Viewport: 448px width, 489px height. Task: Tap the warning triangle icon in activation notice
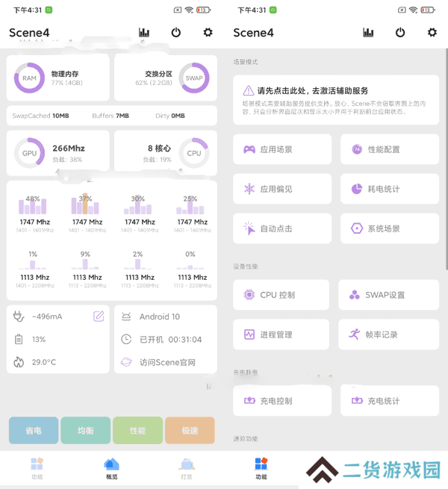[249, 90]
